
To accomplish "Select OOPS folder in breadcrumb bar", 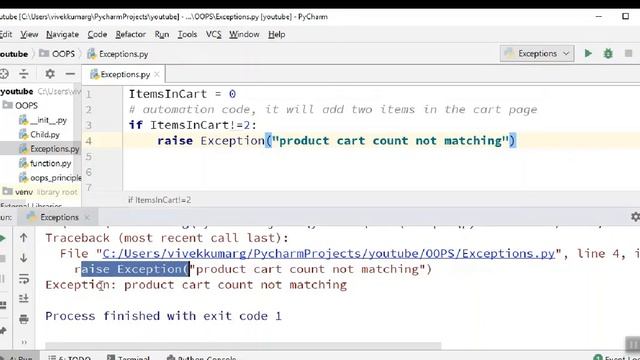I will click(57, 54).
